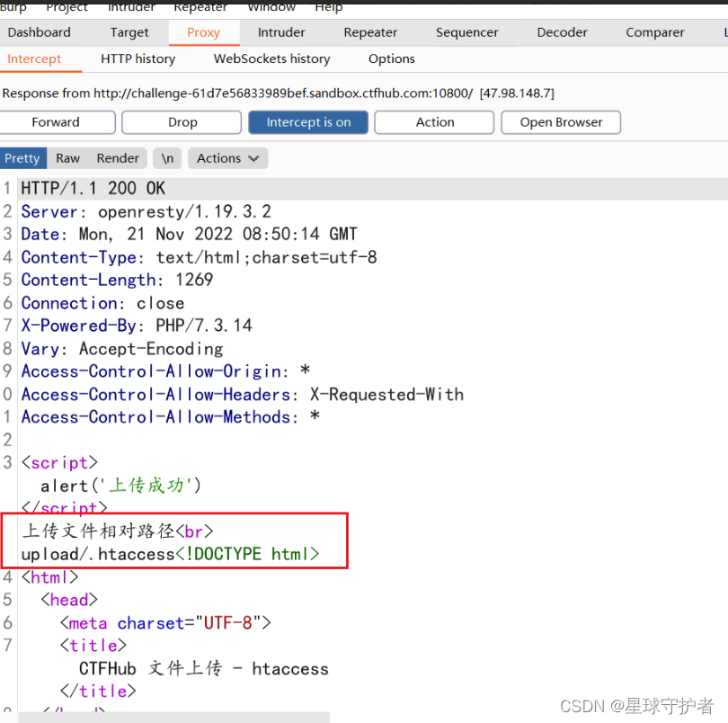Click the Server: openresty/1.19.3.2 header
728x723 pixels.
point(146,212)
